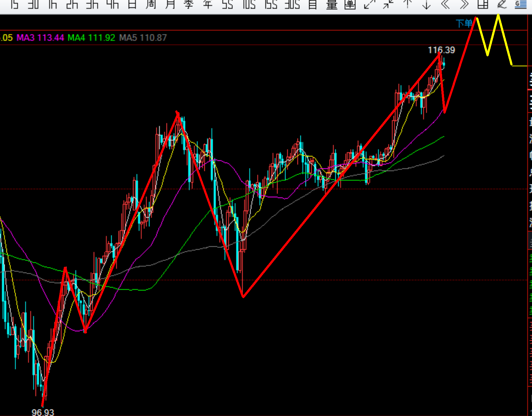This screenshot has height=416, width=532.
Task: Switch to the yearly (年) chart
Action: coord(208,5)
